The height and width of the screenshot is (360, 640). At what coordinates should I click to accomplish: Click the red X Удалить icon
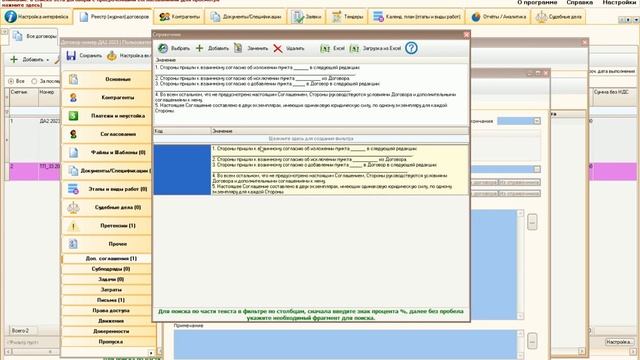[x=278, y=49]
